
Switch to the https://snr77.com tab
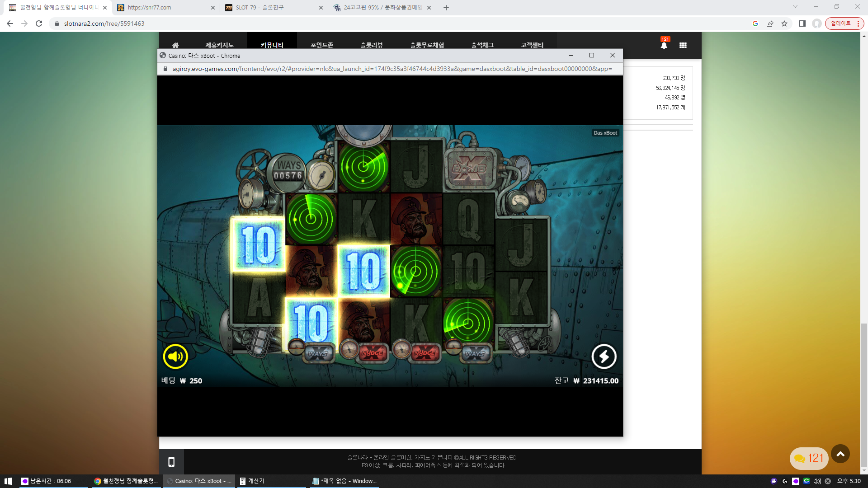[x=165, y=8]
